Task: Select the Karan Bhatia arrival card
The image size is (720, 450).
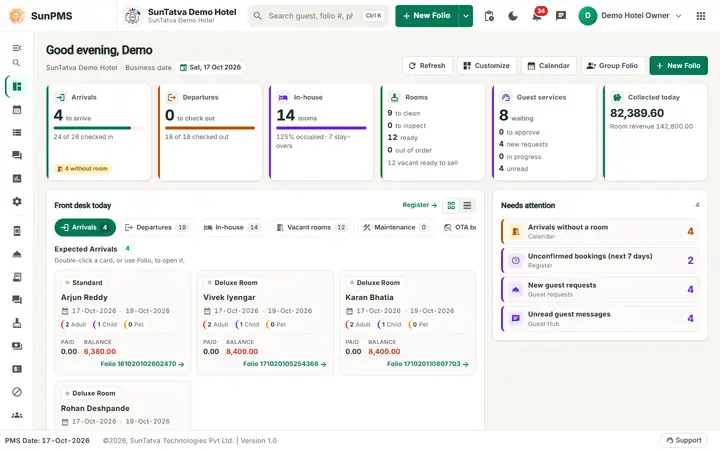Action: [x=407, y=323]
